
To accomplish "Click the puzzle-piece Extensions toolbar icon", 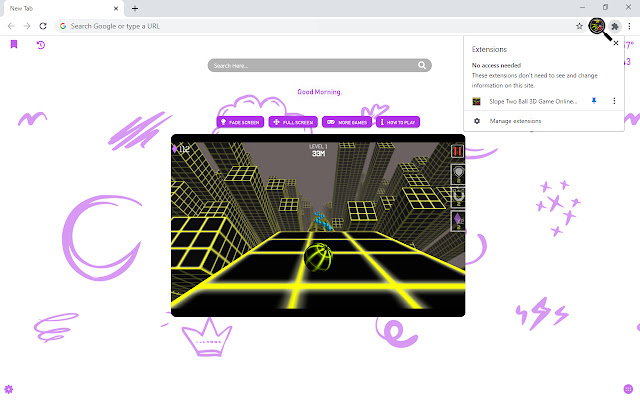I will point(615,25).
